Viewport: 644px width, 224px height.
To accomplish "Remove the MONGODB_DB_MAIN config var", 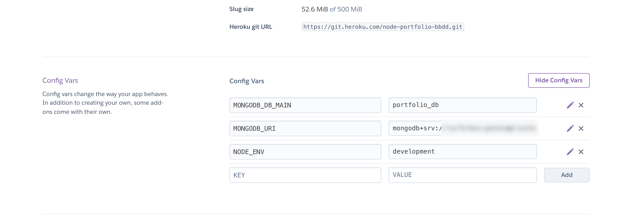I will pos(582,105).
